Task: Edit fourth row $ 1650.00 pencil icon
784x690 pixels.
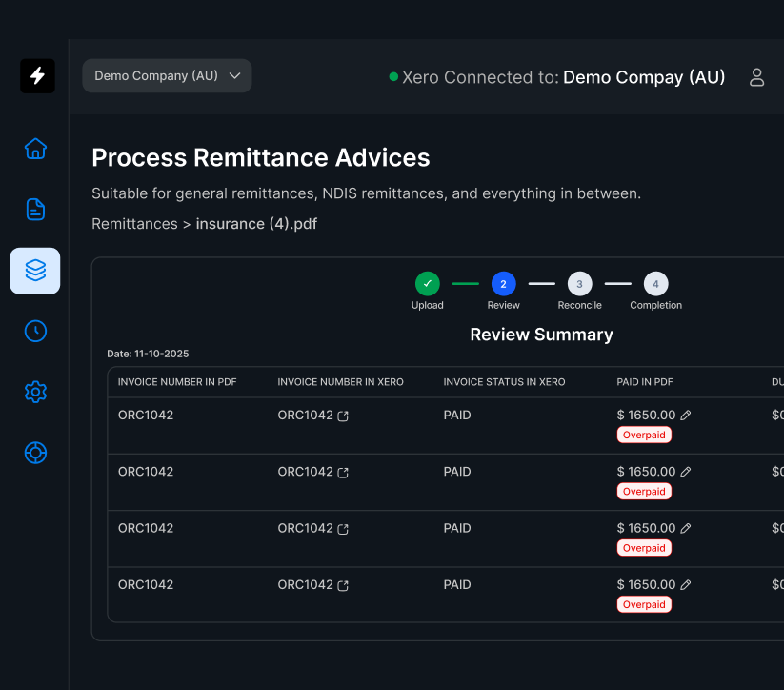Action: (686, 584)
